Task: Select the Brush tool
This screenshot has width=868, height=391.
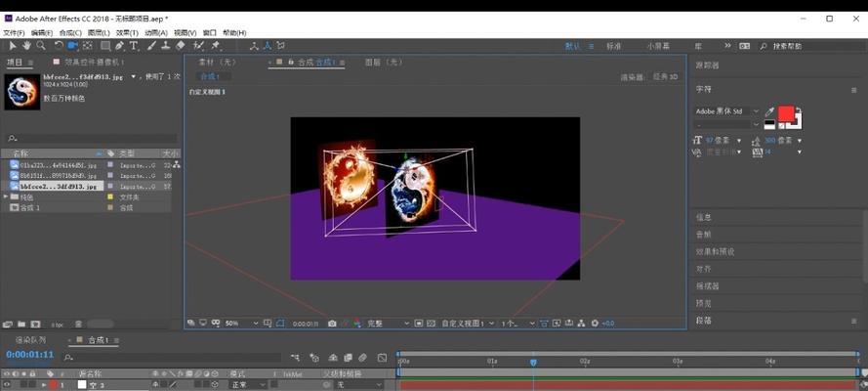Action: [x=151, y=46]
